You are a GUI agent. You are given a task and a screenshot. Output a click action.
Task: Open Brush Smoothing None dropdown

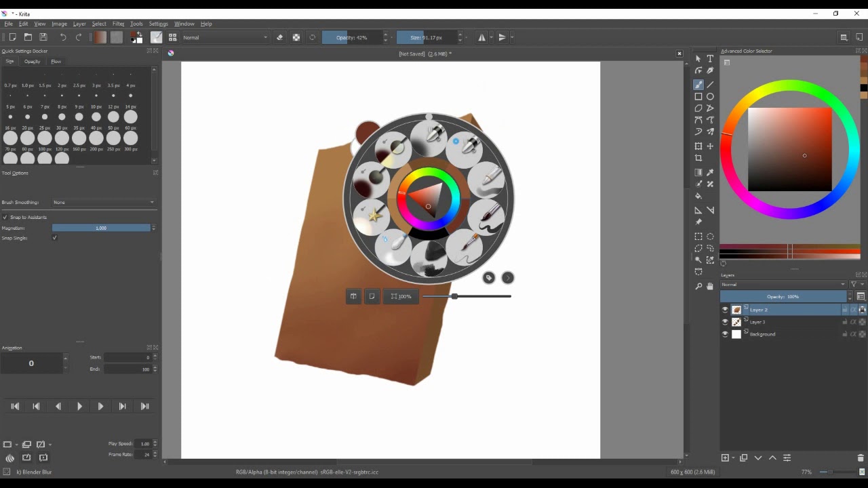[x=104, y=202]
